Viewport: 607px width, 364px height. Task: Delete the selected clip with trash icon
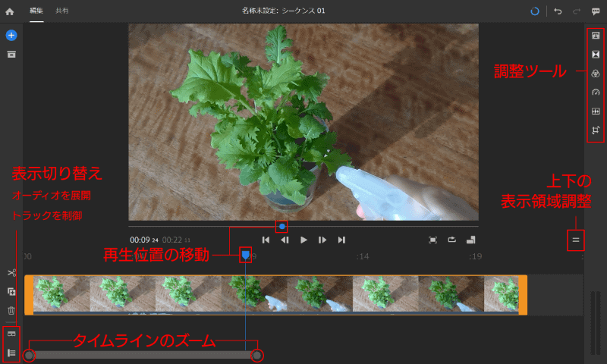[11, 310]
